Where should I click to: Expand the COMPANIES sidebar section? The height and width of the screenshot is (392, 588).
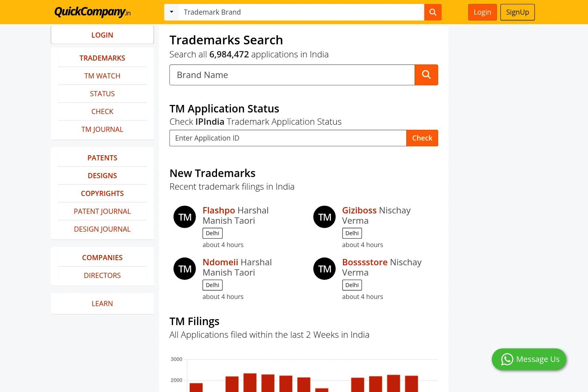coord(102,257)
